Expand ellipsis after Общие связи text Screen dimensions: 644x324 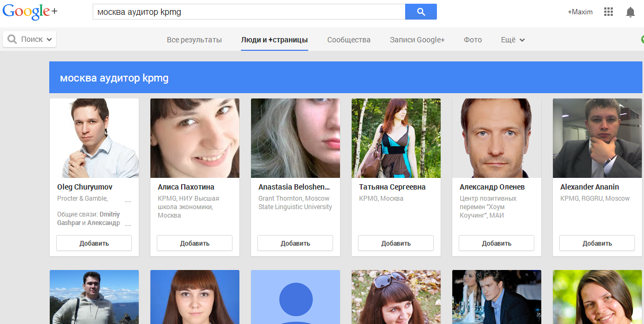(x=128, y=224)
